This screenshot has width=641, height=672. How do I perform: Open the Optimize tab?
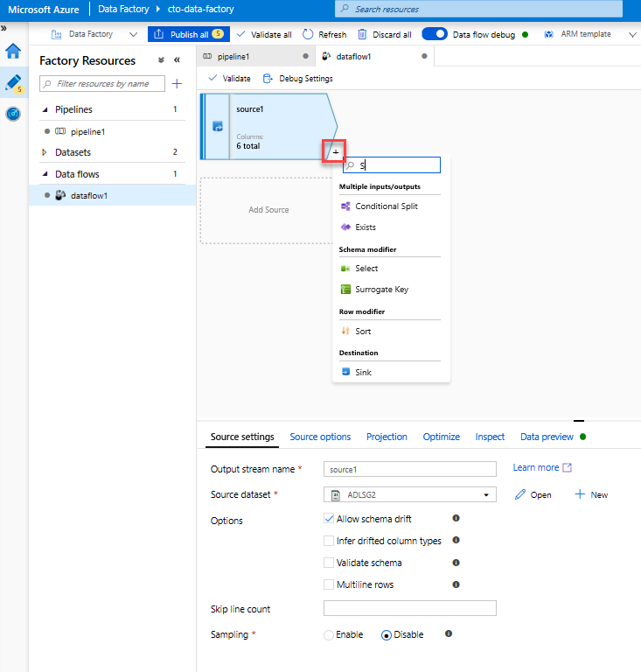tap(442, 437)
